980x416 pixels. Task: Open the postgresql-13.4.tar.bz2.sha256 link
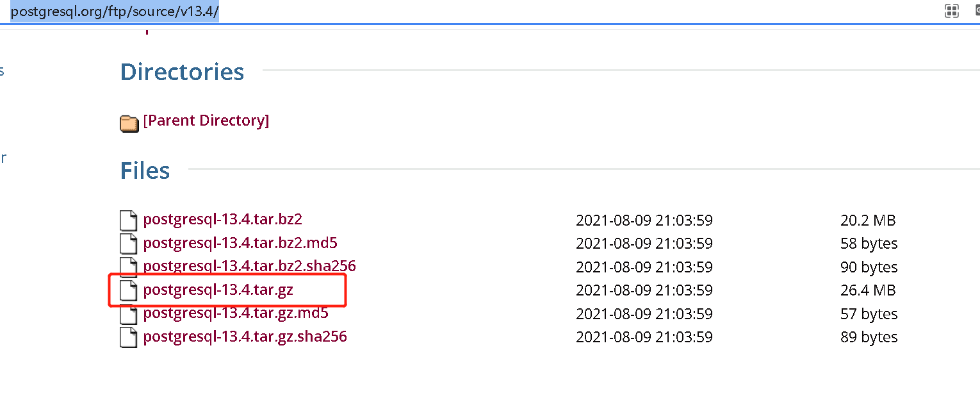tap(249, 266)
